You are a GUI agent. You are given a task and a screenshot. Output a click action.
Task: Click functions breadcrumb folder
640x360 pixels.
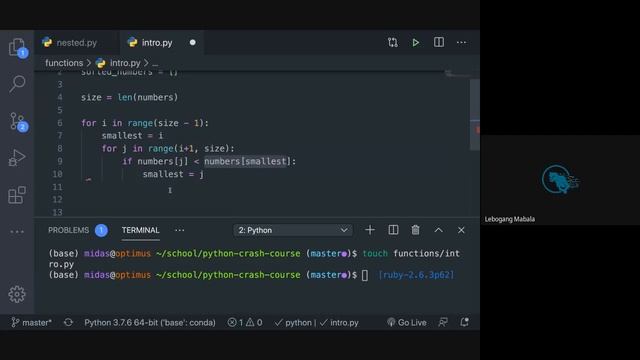coord(64,63)
